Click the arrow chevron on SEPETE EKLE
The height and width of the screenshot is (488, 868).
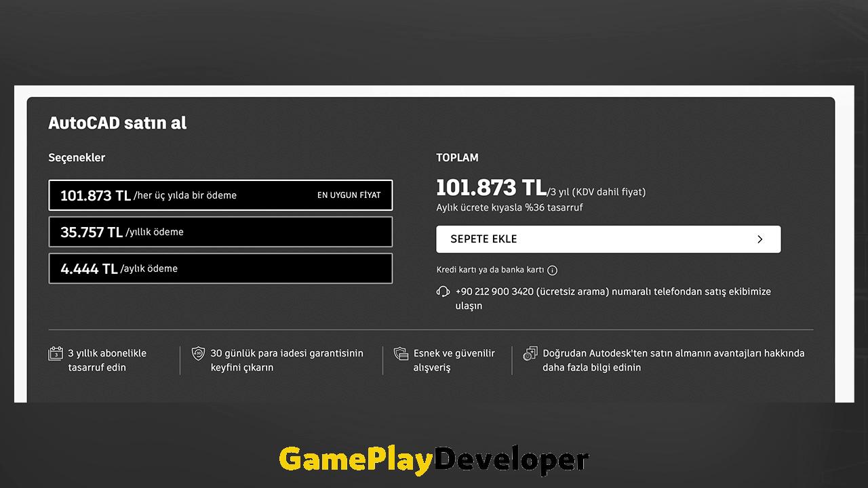[759, 239]
